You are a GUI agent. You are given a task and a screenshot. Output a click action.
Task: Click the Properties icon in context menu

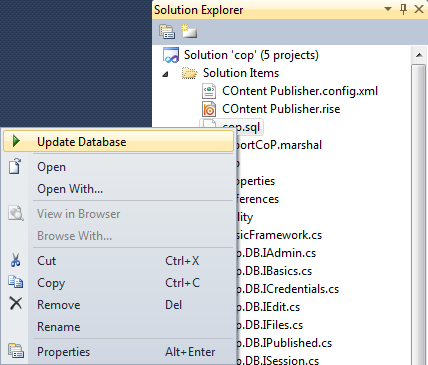pos(16,351)
